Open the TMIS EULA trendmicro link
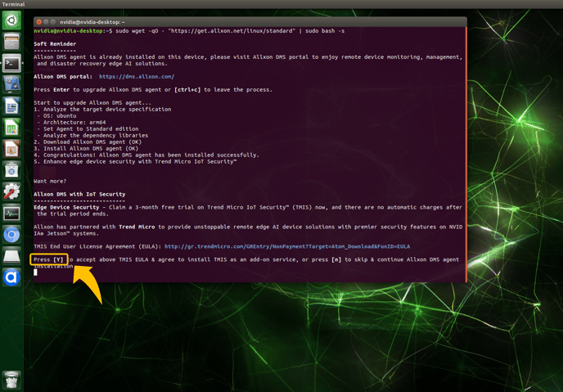The height and width of the screenshot is (392, 563). 287,246
